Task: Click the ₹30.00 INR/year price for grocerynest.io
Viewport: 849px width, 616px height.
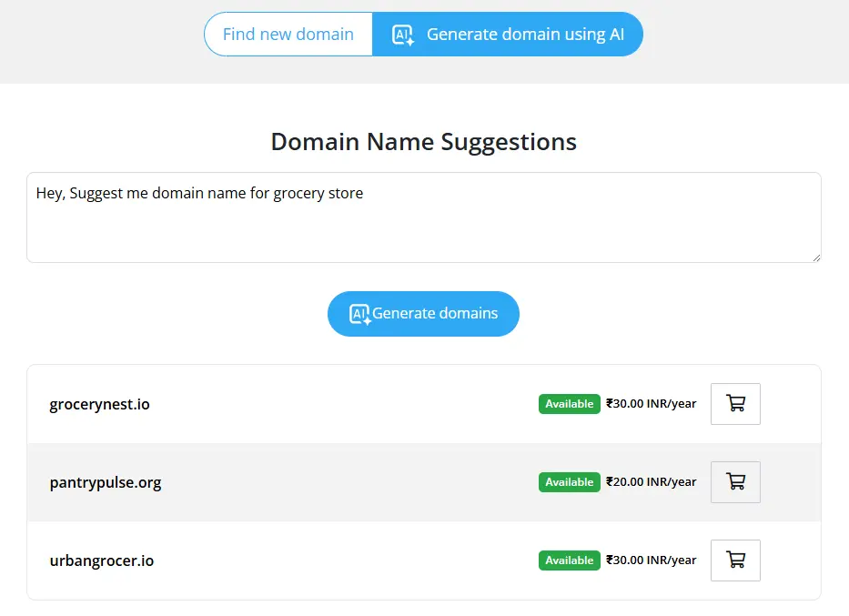Action: pos(650,403)
